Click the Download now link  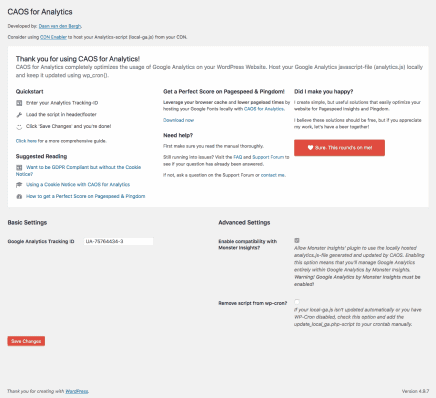pyautogui.click(x=178, y=120)
